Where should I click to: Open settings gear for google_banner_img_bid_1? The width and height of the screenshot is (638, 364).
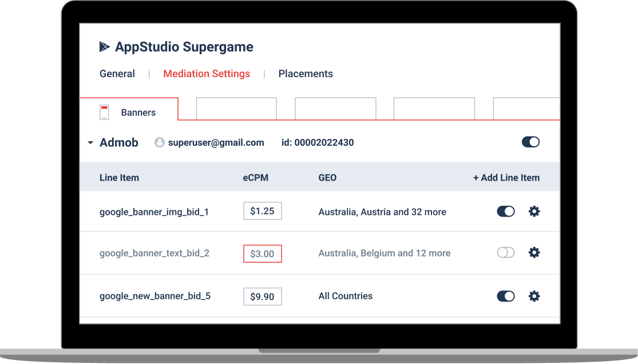click(534, 211)
